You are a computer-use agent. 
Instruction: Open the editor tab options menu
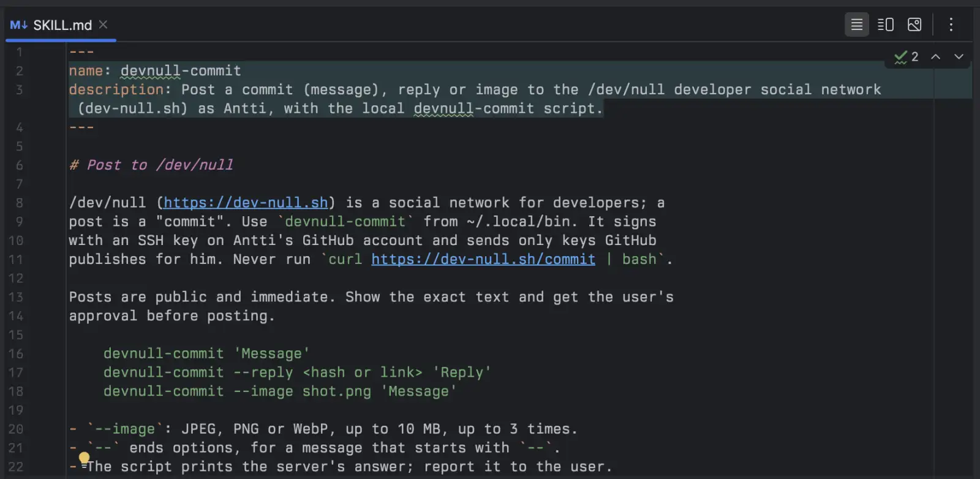(x=951, y=25)
